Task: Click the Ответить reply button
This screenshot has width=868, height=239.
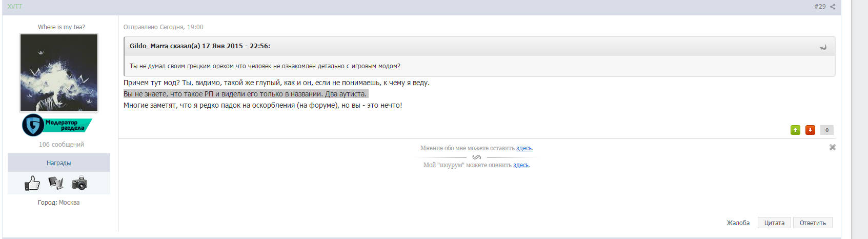Action: [x=813, y=223]
